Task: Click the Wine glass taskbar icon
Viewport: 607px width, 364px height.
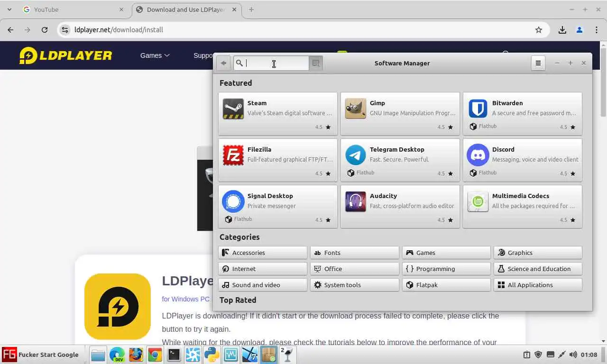Action: [x=287, y=355]
